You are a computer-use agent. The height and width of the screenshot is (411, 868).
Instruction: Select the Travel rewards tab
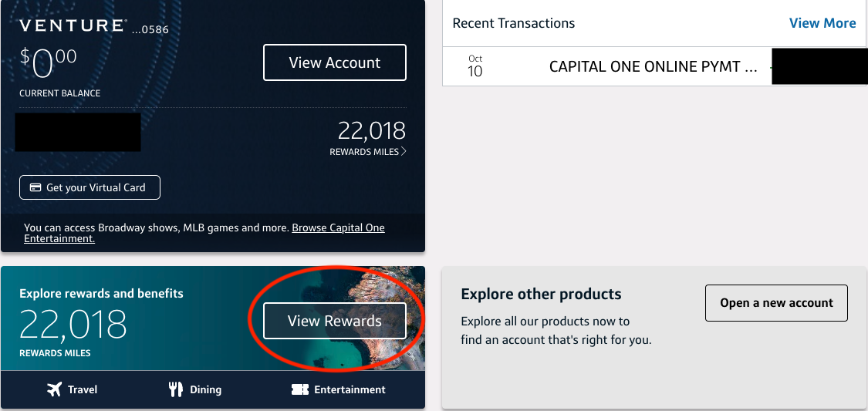click(72, 389)
